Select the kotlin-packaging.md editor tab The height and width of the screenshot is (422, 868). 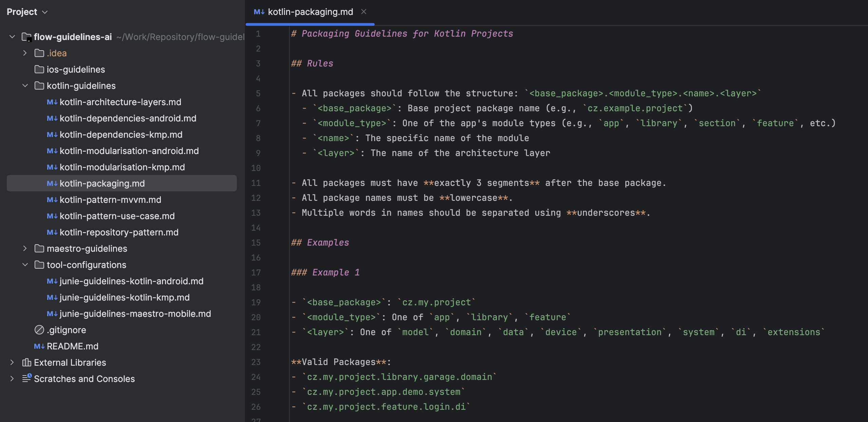(x=310, y=12)
